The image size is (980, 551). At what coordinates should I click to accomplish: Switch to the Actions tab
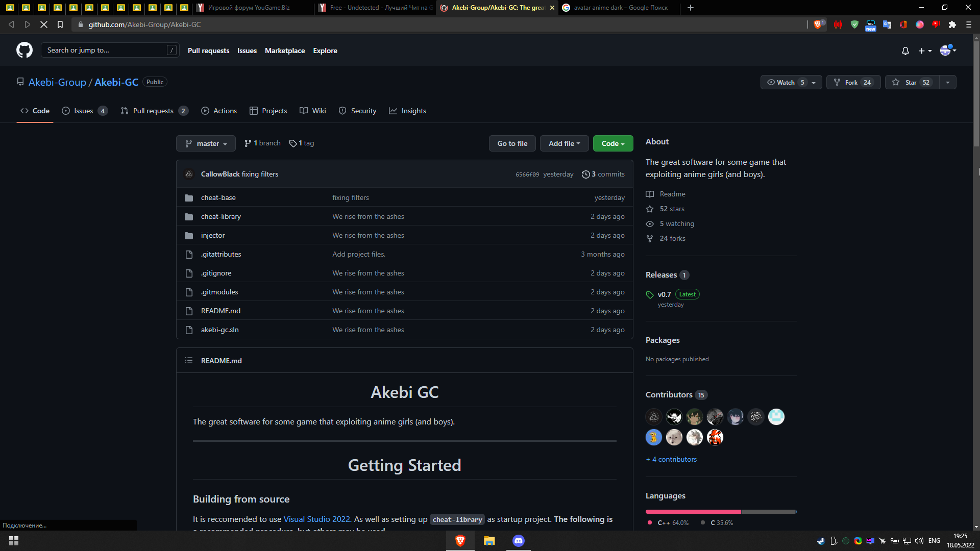[x=219, y=111]
